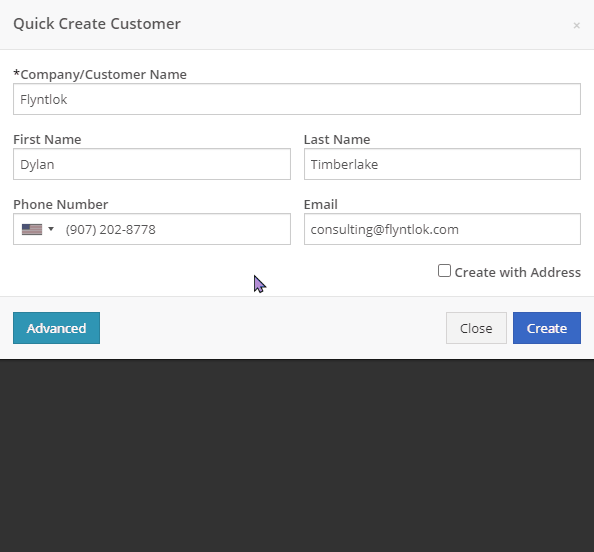This screenshot has width=594, height=552.
Task: Focus the Company/Customer Name field containing Flyntlok
Action: coord(297,99)
